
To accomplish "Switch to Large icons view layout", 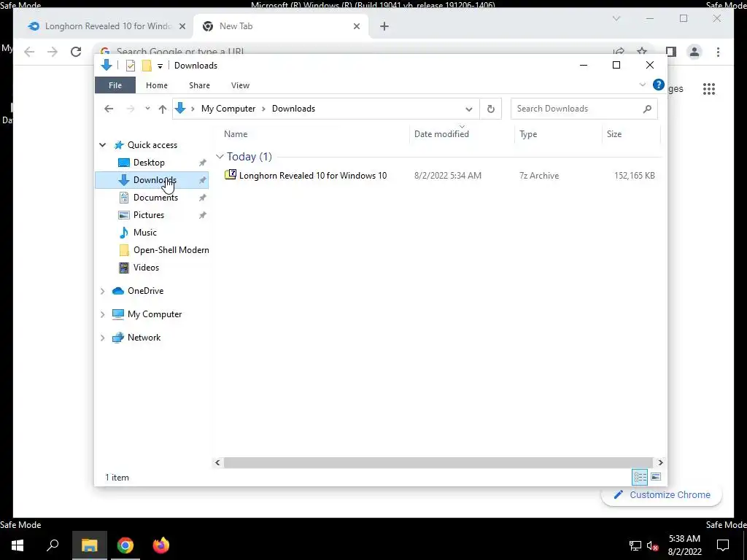I will (656, 477).
